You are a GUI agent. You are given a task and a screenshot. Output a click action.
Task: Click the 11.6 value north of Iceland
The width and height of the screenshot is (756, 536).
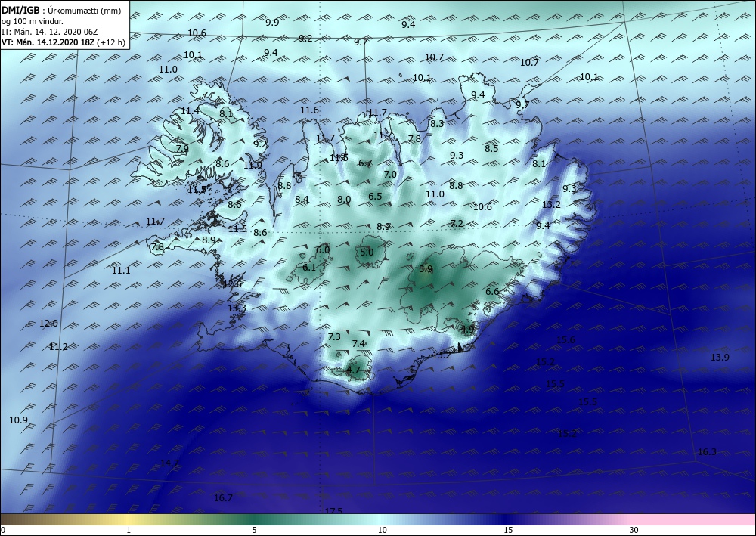pyautogui.click(x=309, y=110)
